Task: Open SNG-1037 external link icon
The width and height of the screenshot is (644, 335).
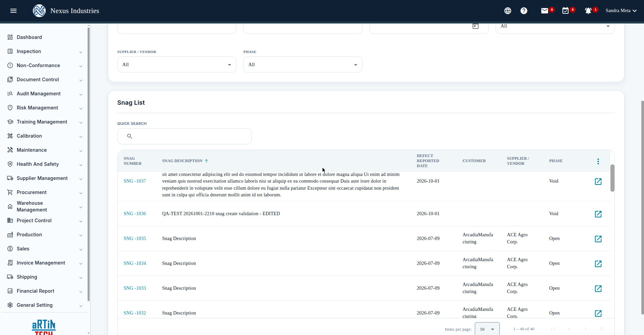Action: 598,182
